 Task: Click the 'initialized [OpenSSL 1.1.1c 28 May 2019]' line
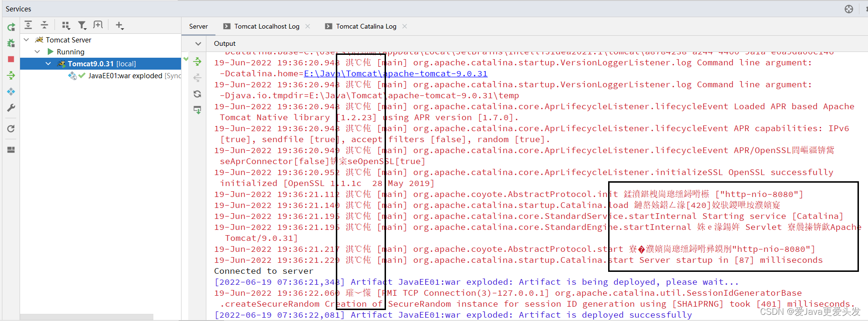(327, 183)
